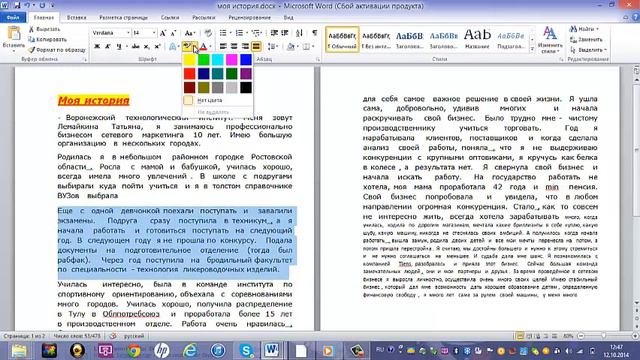The image size is (640, 360).
Task: Pick black highlight color swatch
Action: pyautogui.click(x=246, y=87)
